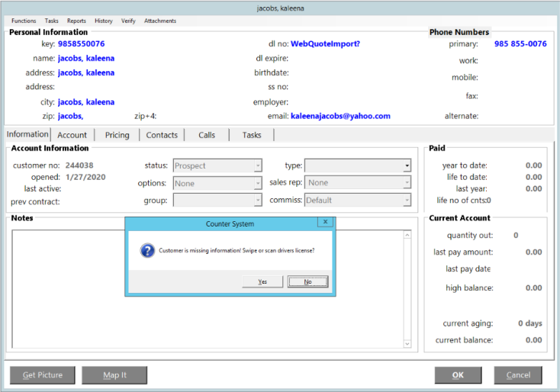Click Yes in the Counter System dialog
The width and height of the screenshot is (560, 392).
click(262, 281)
